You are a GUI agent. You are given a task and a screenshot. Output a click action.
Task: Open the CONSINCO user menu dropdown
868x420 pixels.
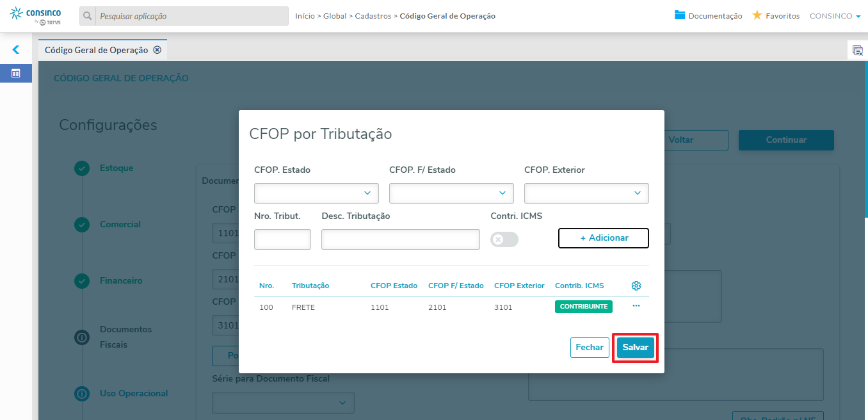[835, 16]
